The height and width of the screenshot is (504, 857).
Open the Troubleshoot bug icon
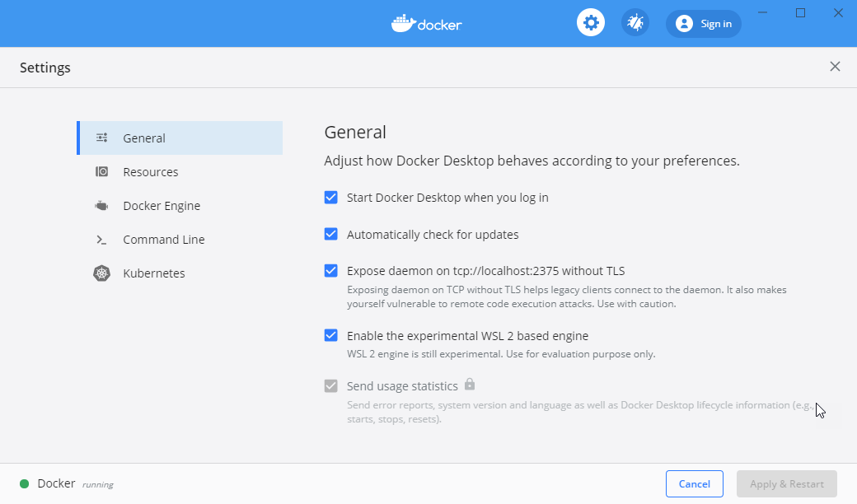pyautogui.click(x=635, y=23)
